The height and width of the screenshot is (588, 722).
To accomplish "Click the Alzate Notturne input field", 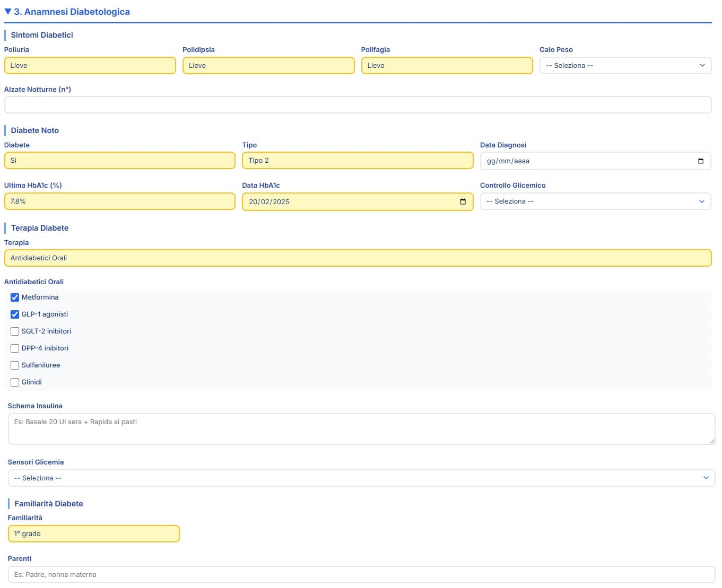I will point(358,105).
